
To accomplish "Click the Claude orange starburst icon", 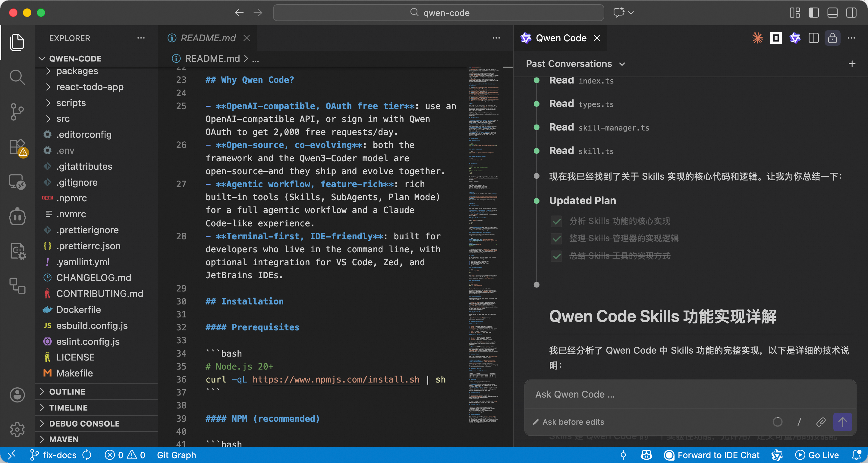I will tap(757, 38).
